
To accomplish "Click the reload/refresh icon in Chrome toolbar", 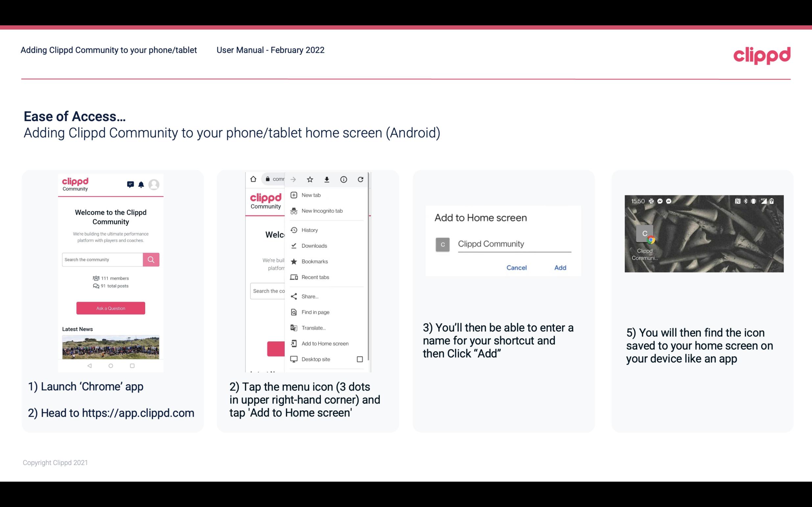I will click(362, 179).
